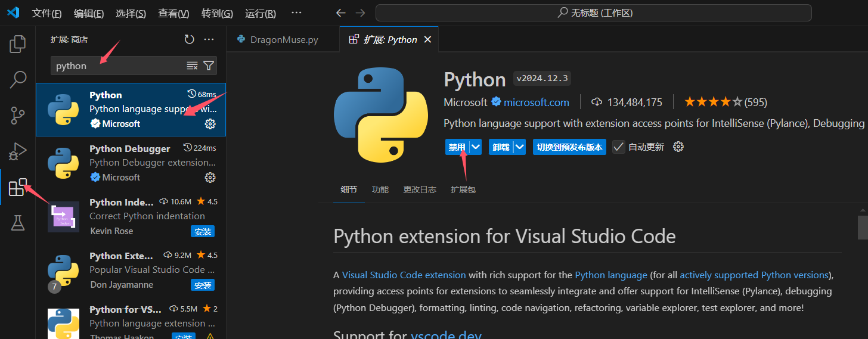This screenshot has width=868, height=339.
Task: Switch to the DragonMuse.py editor tab
Action: (x=283, y=39)
